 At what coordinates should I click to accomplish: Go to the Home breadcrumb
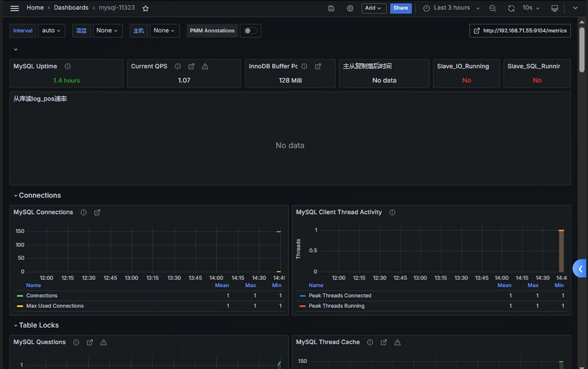[x=35, y=8]
